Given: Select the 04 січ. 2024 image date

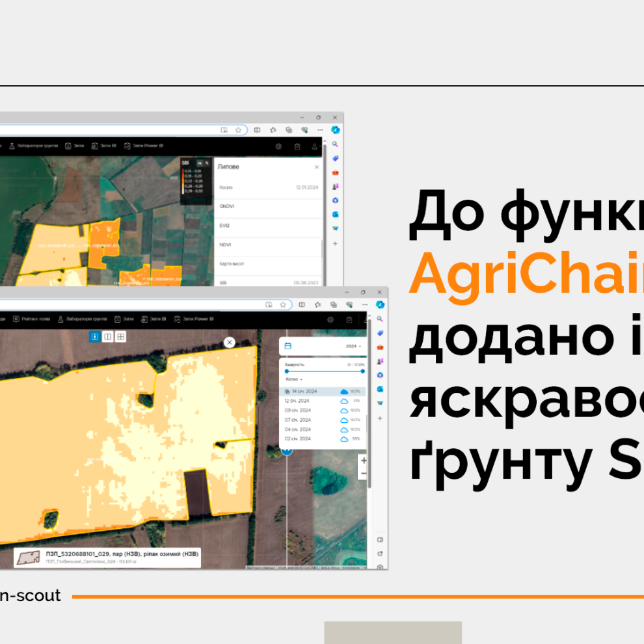Looking at the screenshot, I should click(323, 429).
